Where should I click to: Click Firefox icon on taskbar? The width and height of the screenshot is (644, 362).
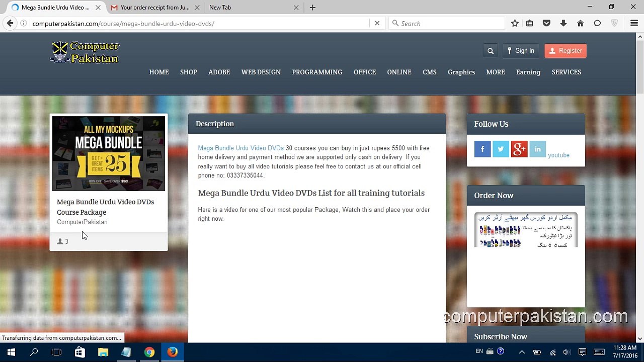point(173,352)
